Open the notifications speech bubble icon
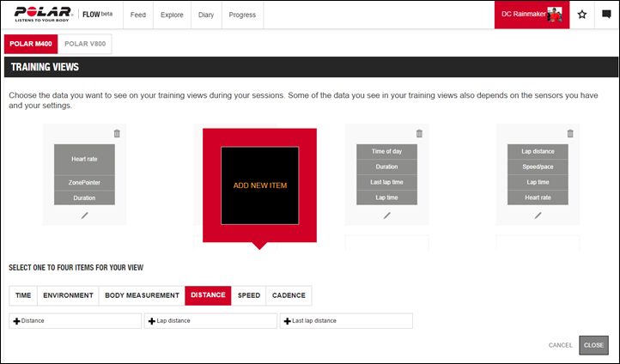This screenshot has width=620, height=364. point(606,15)
